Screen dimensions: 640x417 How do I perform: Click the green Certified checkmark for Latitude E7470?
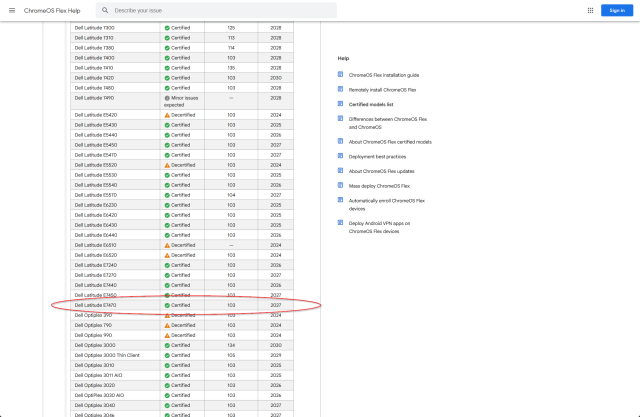tap(167, 305)
